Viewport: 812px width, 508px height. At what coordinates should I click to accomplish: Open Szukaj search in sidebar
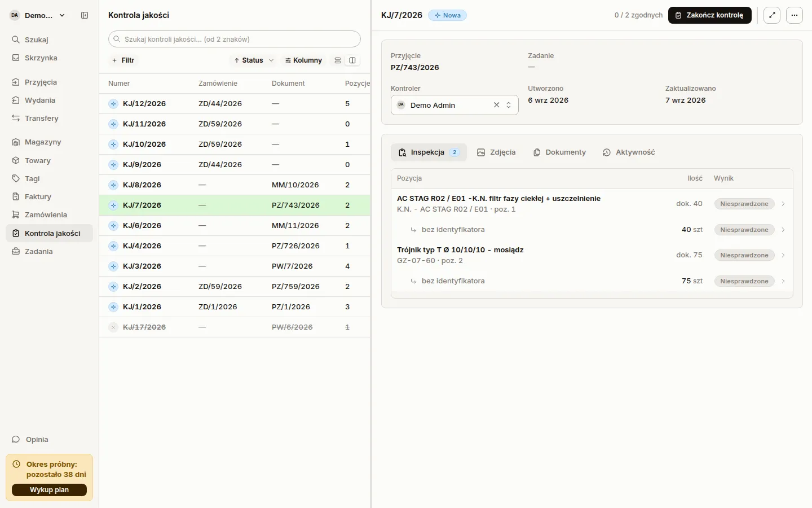click(x=49, y=40)
